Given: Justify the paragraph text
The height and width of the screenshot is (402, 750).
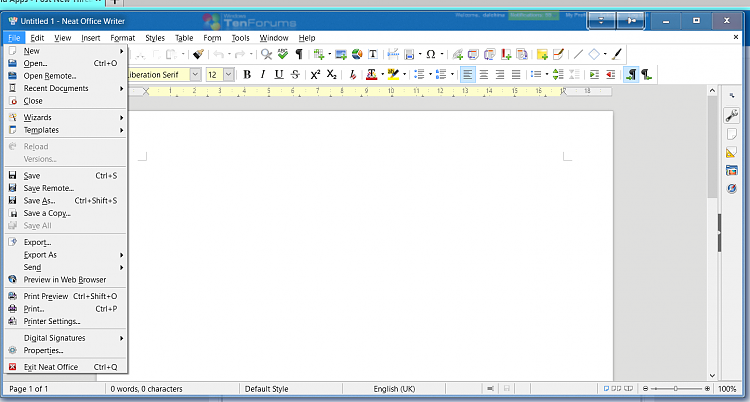Looking at the screenshot, I should [516, 75].
